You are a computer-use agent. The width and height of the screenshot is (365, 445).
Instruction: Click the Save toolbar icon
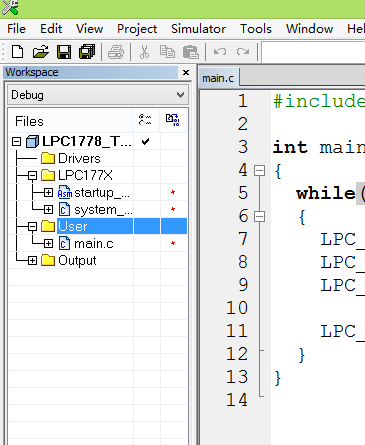[64, 52]
